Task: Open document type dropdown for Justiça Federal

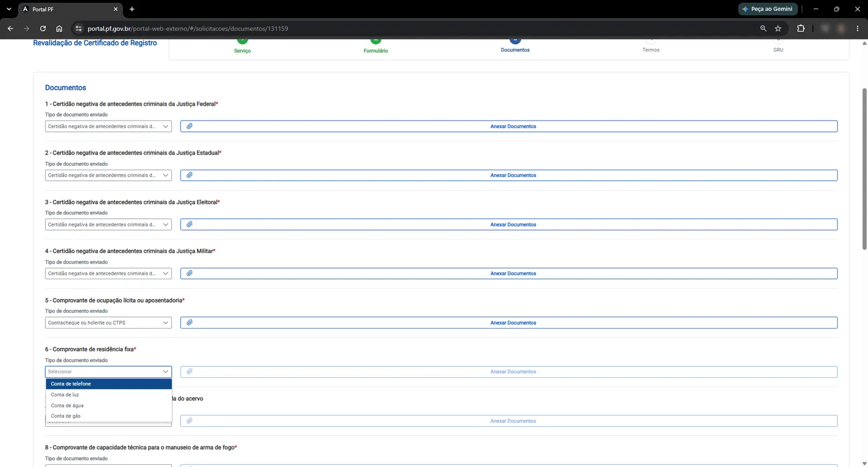Action: click(108, 127)
